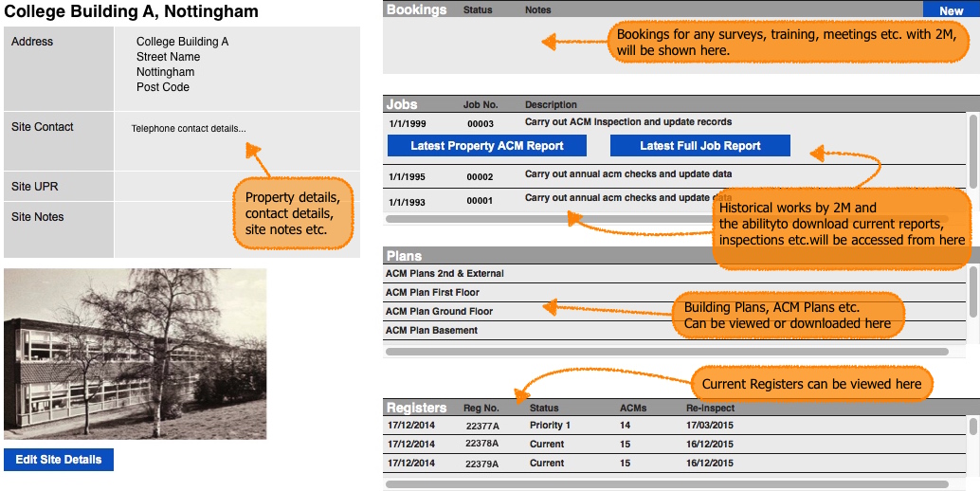Open ACM Plan Basement
This screenshot has width=980, height=491.
coord(674,330)
